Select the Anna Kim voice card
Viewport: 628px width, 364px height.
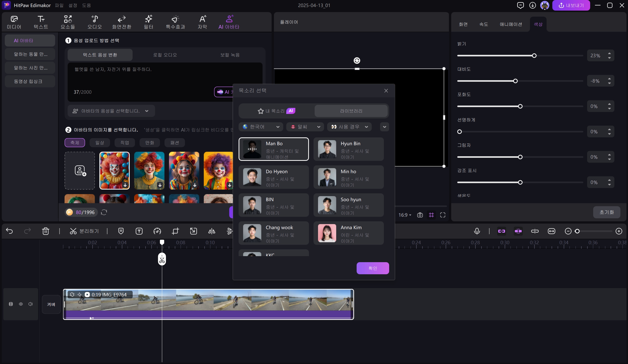click(x=348, y=233)
